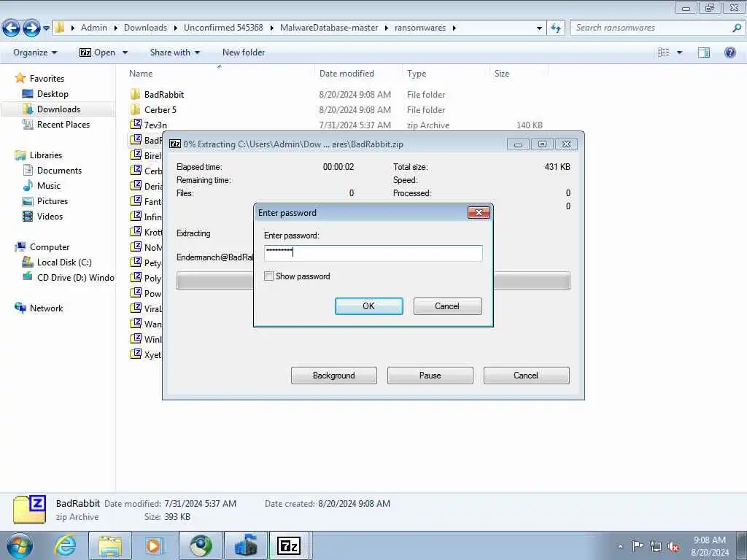Viewport: 747px width, 560px height.
Task: Select Computer in navigation pane
Action: [x=50, y=247]
